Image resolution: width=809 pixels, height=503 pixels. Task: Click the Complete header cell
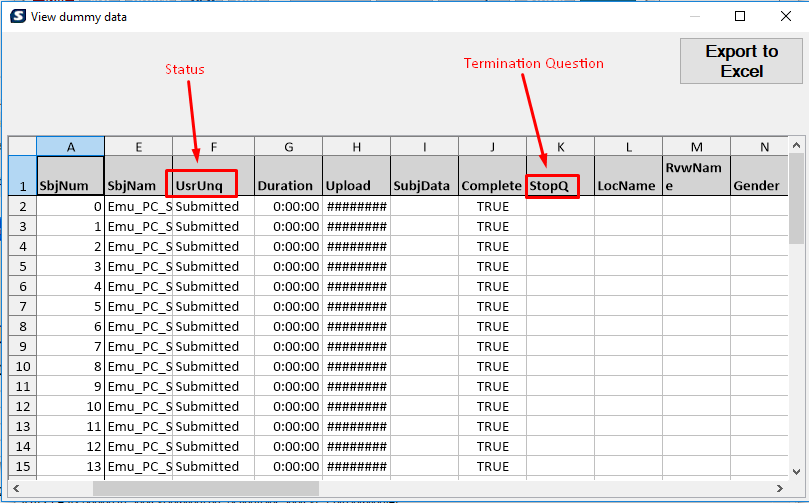(493, 176)
